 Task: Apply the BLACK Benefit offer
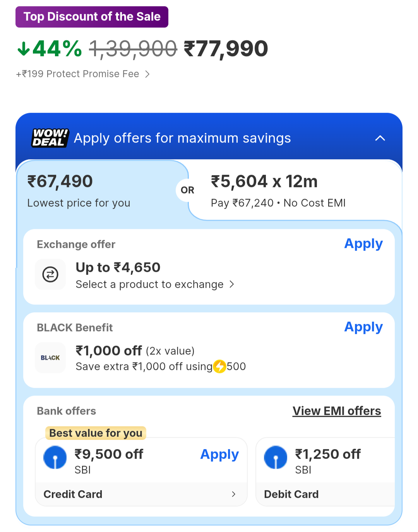[x=363, y=327]
